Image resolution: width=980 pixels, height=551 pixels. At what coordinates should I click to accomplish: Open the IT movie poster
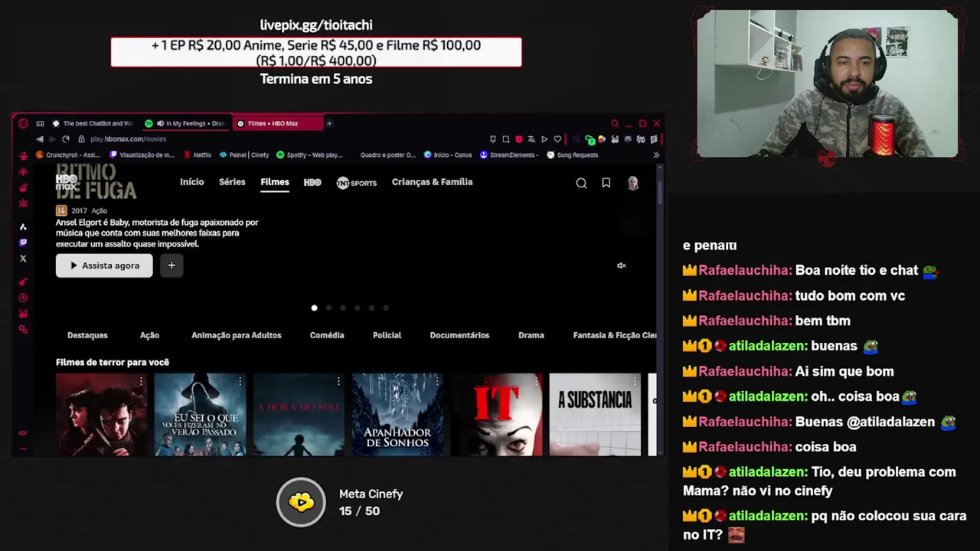click(496, 415)
